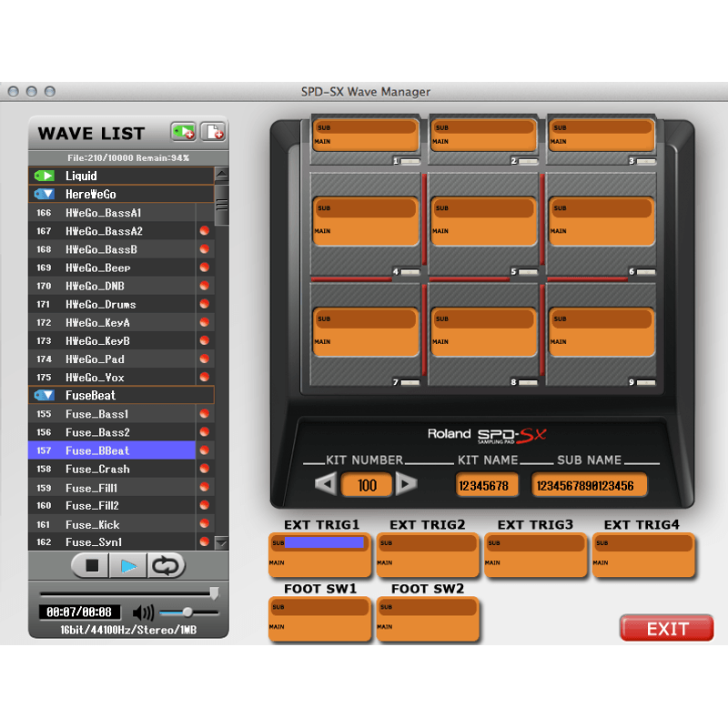The image size is (728, 728).
Task: Click the import new wave file icon
Action: pyautogui.click(x=214, y=131)
